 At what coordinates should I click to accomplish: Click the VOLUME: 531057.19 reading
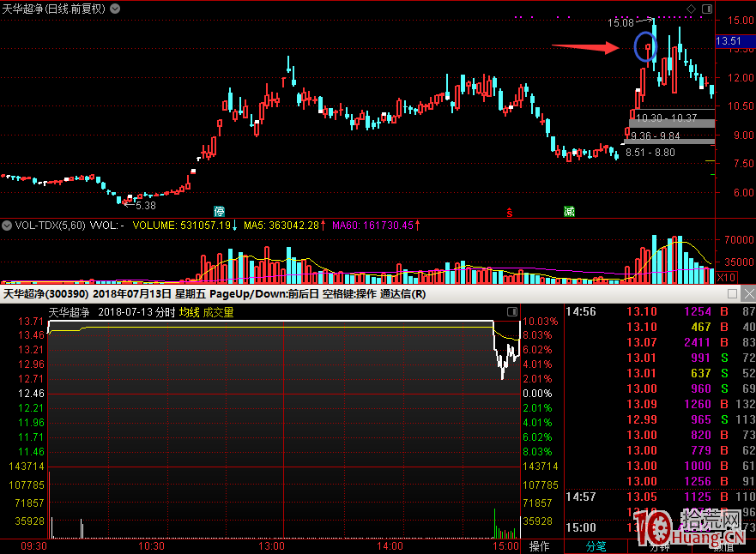(182, 225)
